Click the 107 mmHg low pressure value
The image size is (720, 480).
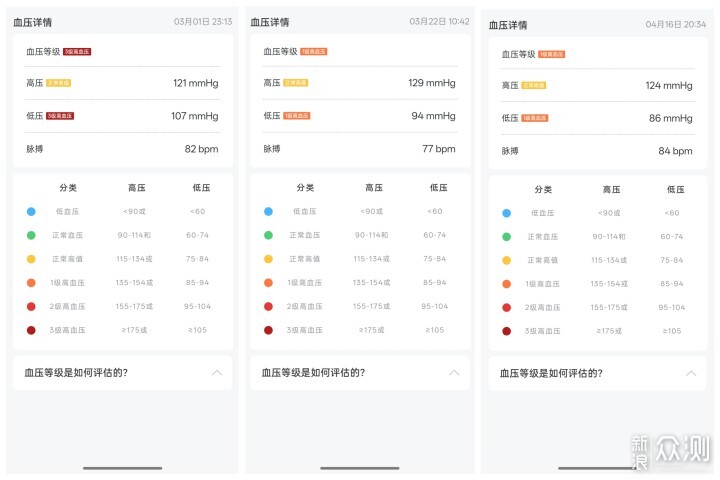click(x=195, y=116)
